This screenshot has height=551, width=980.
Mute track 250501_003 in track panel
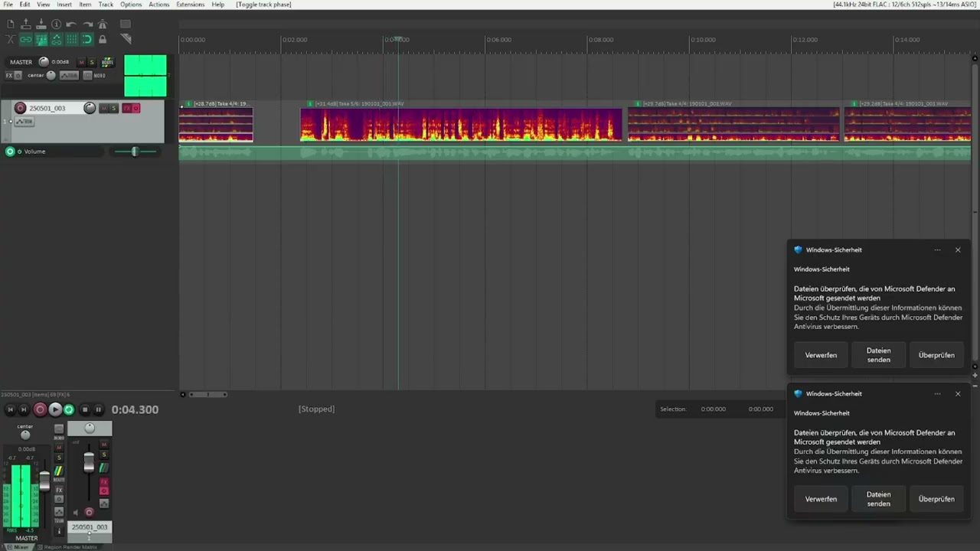coord(104,108)
